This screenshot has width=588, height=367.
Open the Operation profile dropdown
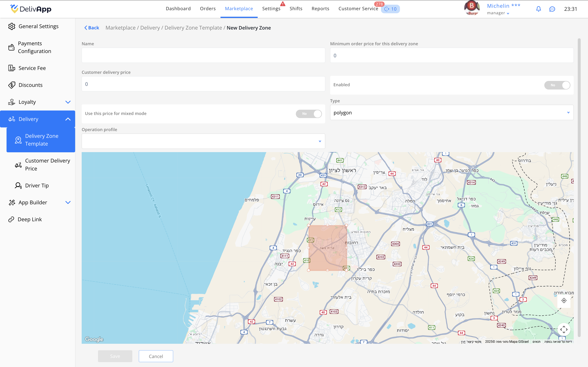203,141
